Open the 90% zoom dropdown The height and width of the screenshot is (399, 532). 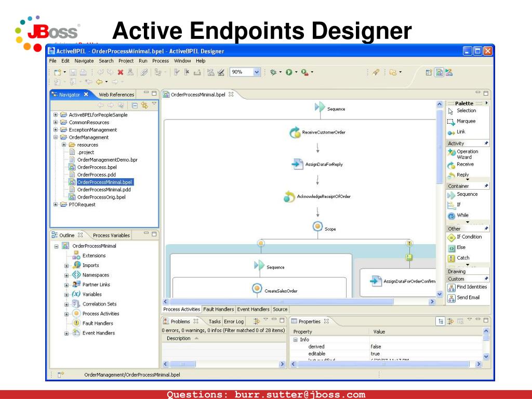[x=257, y=72]
